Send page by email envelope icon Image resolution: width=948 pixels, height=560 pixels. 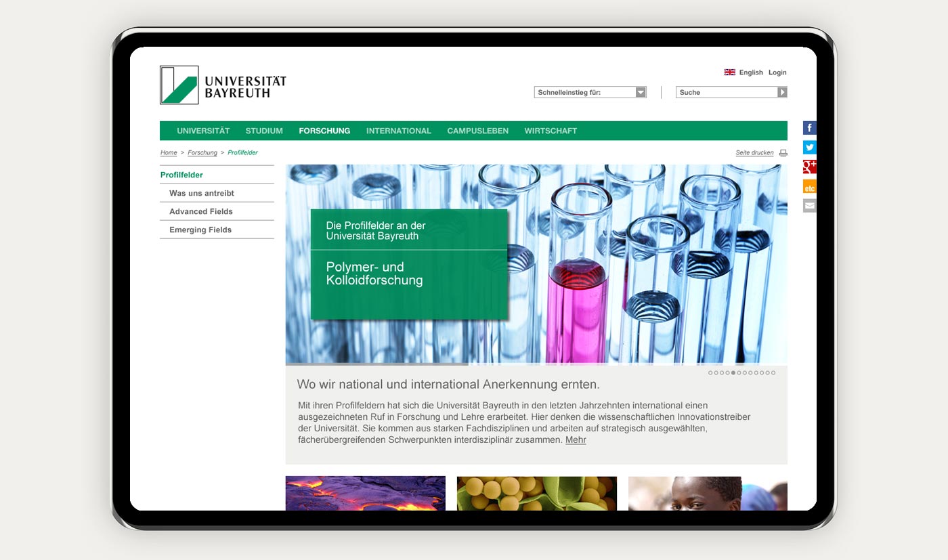[810, 205]
